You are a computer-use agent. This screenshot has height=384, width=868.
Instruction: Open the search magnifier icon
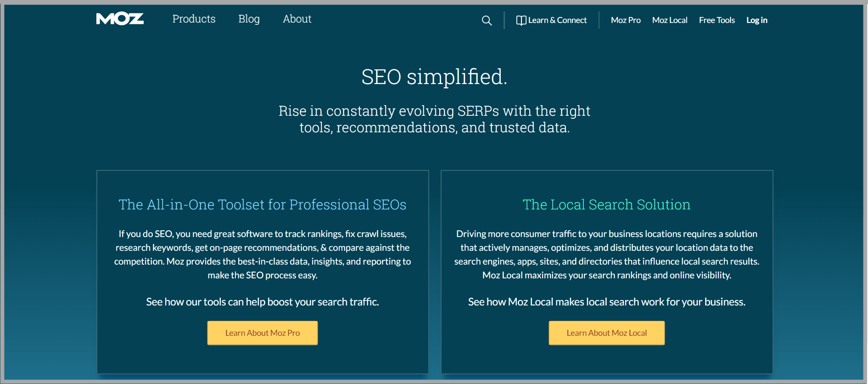point(487,20)
